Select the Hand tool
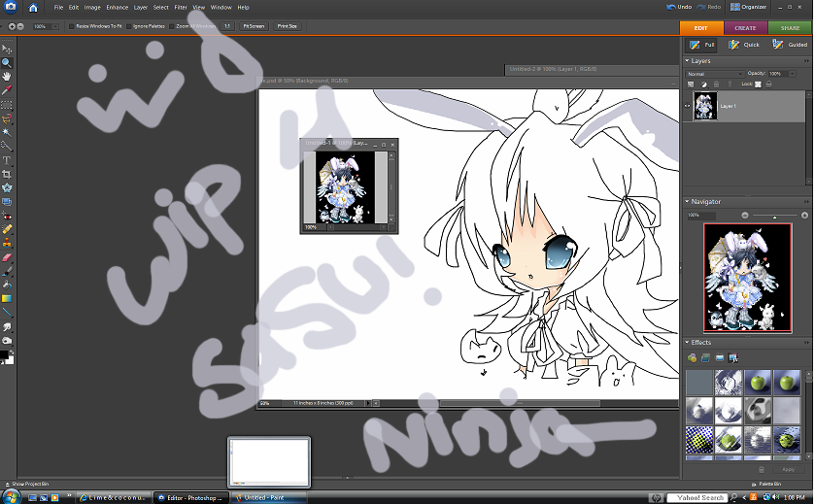This screenshot has width=815, height=504. (7, 77)
